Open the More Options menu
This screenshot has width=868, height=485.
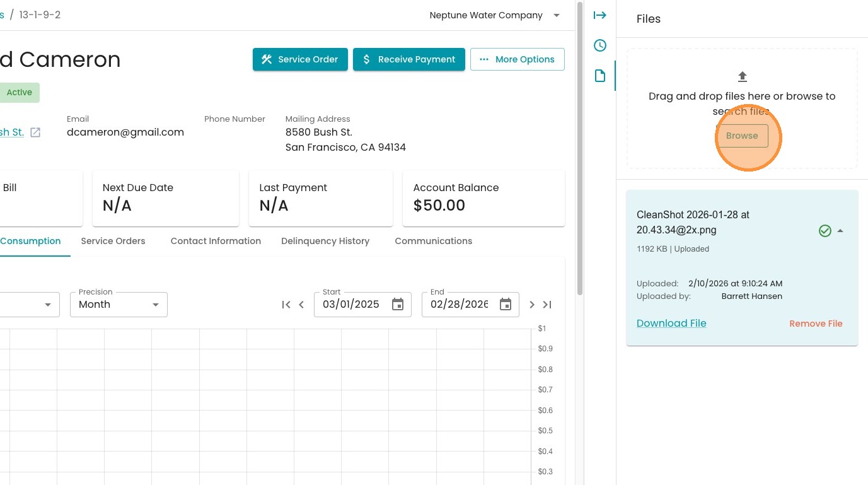pos(517,59)
